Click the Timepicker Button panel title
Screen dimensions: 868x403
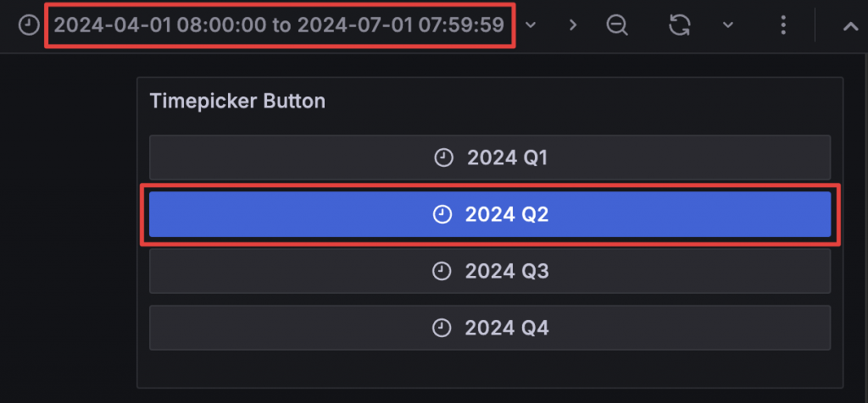click(237, 101)
